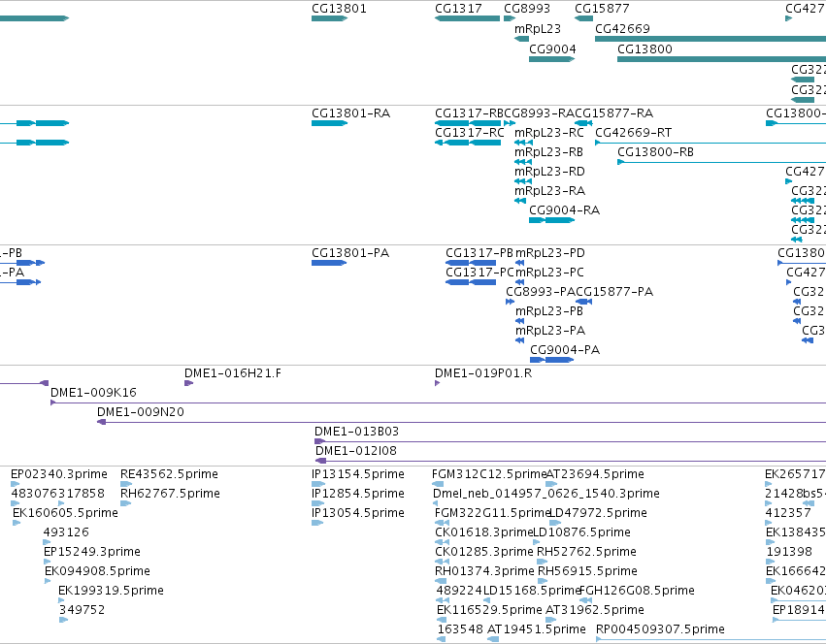
Task: Select the AT19451.5prime EST label
Action: [537, 629]
